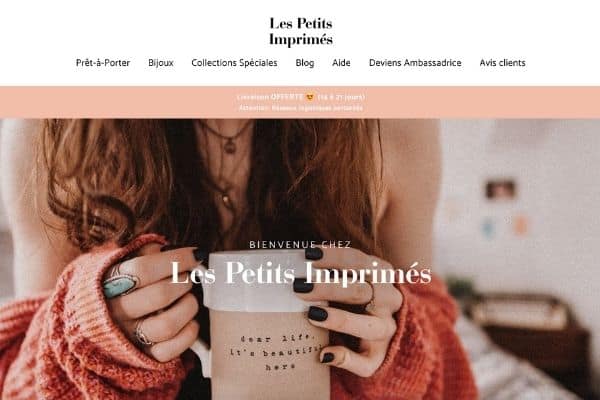Click the word OFFERTE in the banner
This screenshot has width=600, height=400.
click(x=287, y=97)
